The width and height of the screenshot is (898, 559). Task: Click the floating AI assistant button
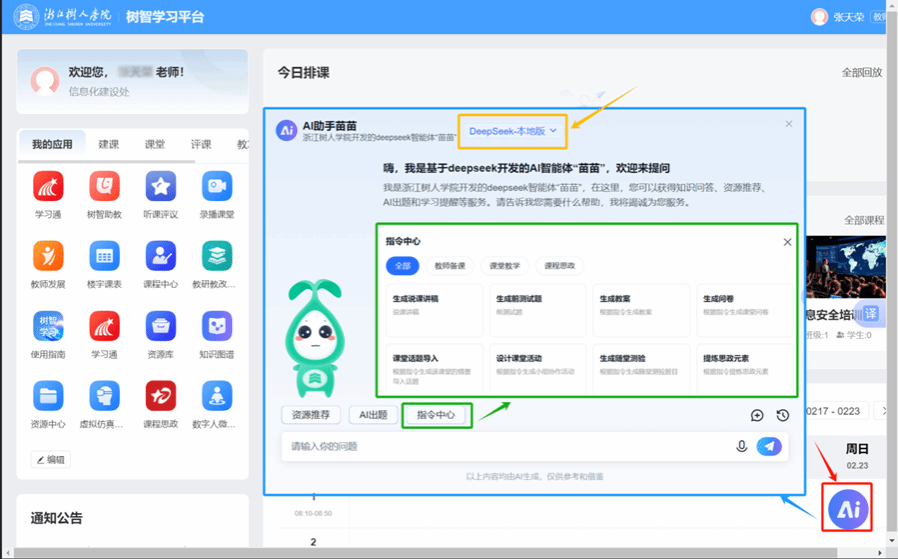848,509
